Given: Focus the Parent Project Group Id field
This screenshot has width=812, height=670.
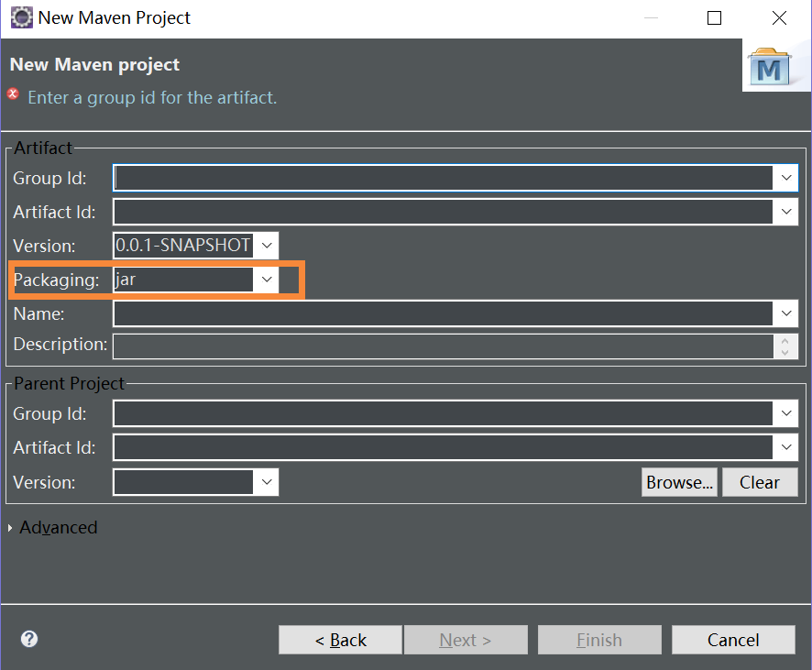Looking at the screenshot, I should tap(444, 413).
